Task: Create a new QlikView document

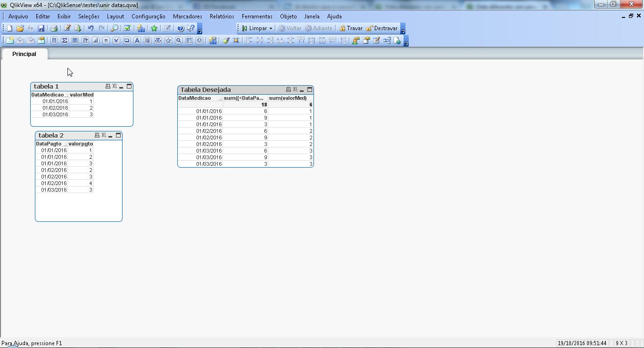Action: click(9, 28)
